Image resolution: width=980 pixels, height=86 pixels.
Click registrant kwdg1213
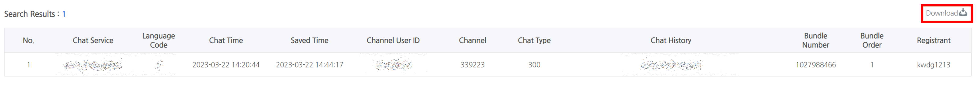coord(934,65)
